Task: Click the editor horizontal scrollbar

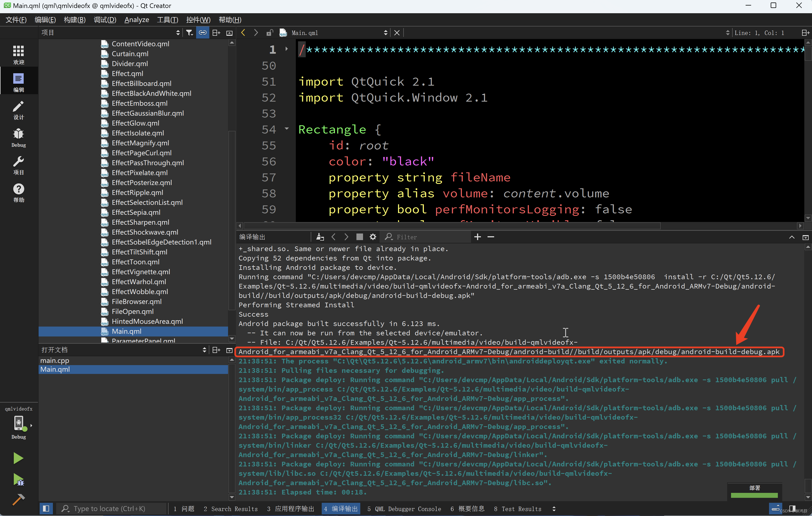Action: (x=452, y=226)
